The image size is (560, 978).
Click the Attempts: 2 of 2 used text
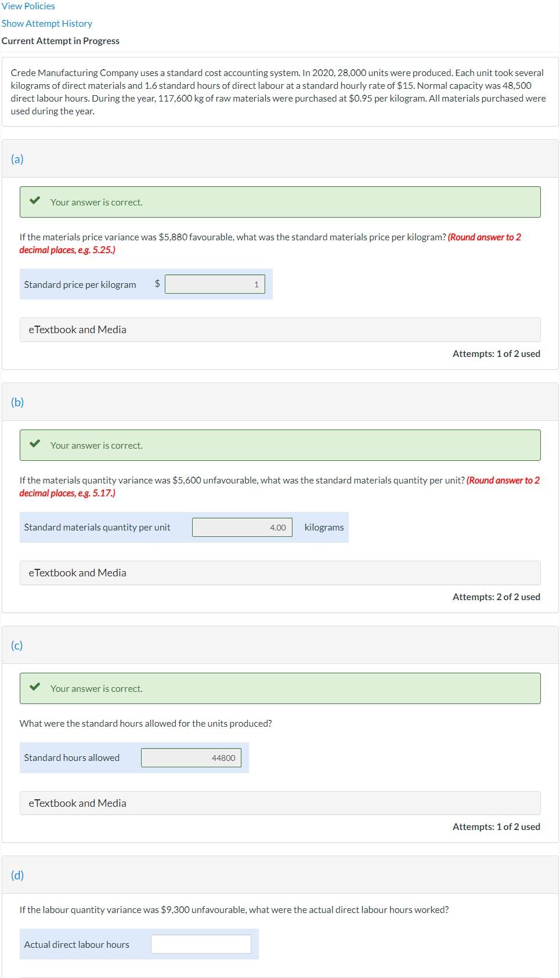pyautogui.click(x=496, y=596)
